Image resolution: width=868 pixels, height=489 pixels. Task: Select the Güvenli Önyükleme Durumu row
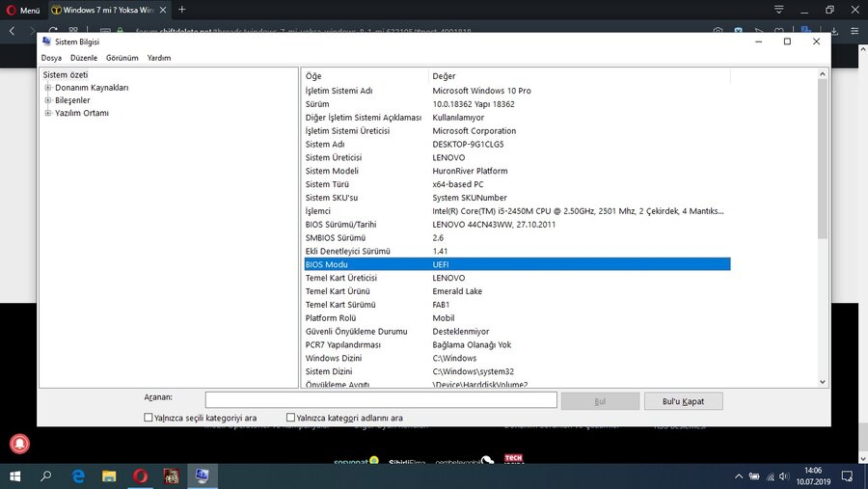pos(517,331)
